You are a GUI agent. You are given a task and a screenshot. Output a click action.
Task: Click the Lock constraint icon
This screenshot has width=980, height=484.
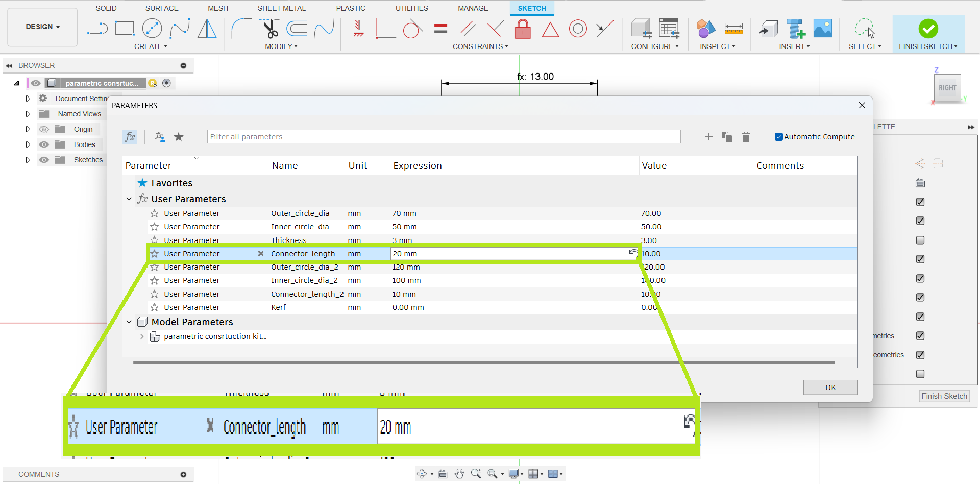click(522, 29)
